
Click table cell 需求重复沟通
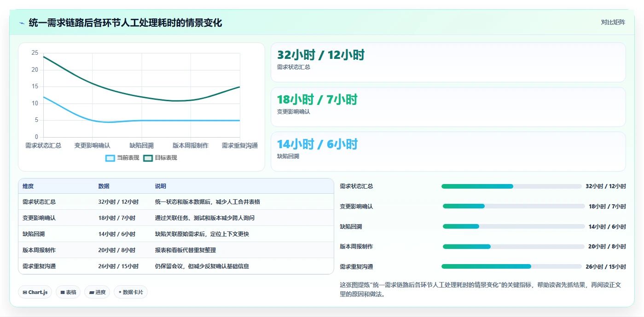pyautogui.click(x=39, y=266)
